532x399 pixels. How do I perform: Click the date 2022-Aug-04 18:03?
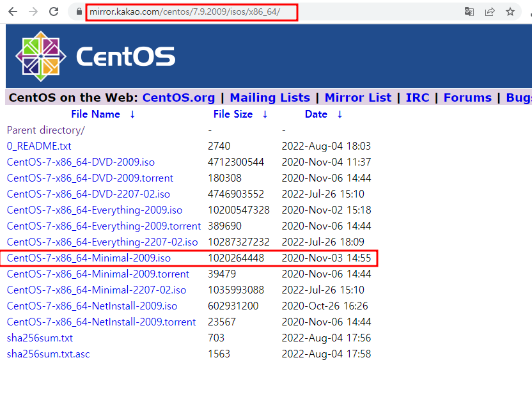pyautogui.click(x=326, y=146)
